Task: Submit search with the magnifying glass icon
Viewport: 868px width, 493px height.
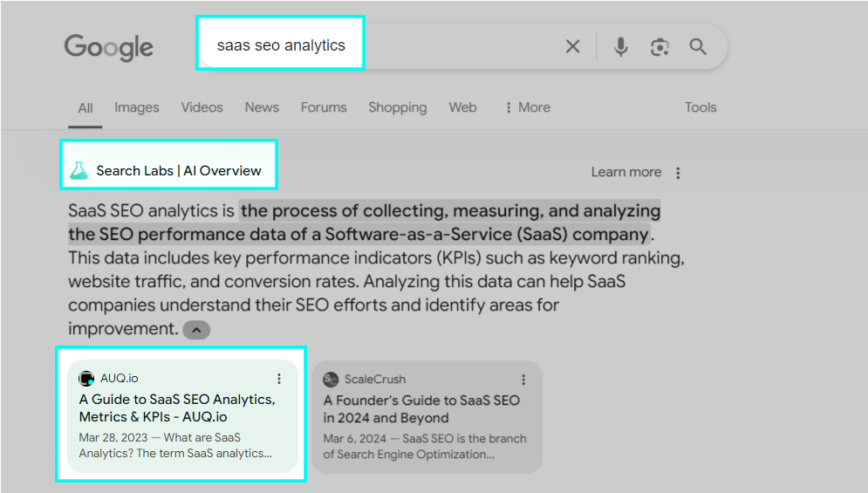Action: tap(698, 46)
